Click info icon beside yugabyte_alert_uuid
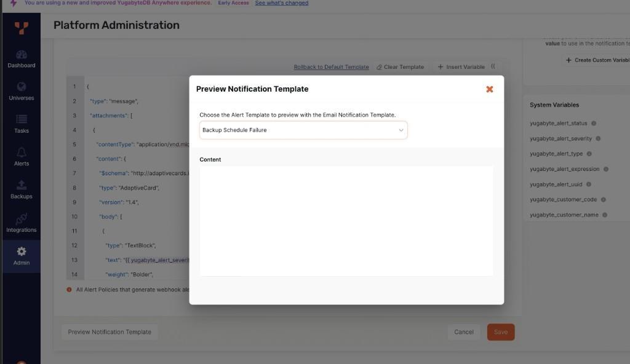Screen dimensions: 630x364 [x=589, y=184]
